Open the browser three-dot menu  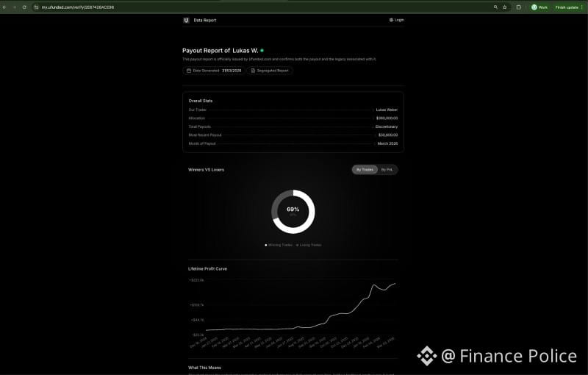[581, 7]
